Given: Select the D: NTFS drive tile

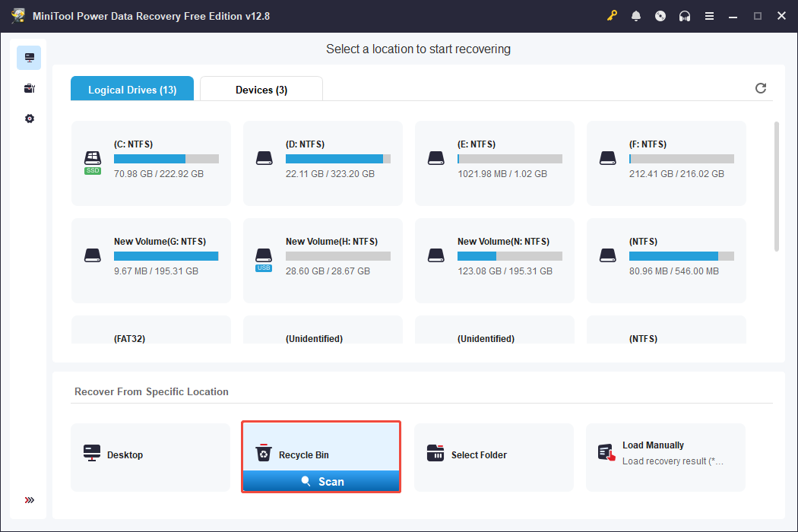Looking at the screenshot, I should coord(322,163).
